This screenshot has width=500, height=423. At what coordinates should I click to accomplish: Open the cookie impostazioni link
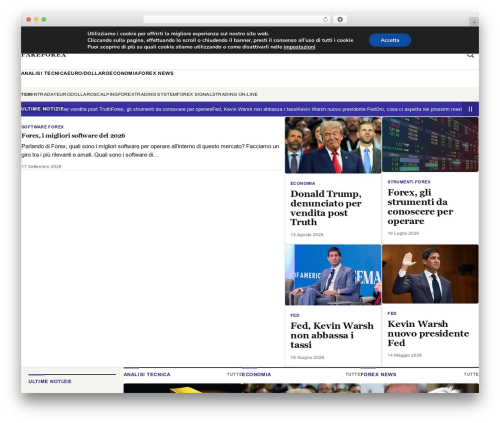coord(299,47)
